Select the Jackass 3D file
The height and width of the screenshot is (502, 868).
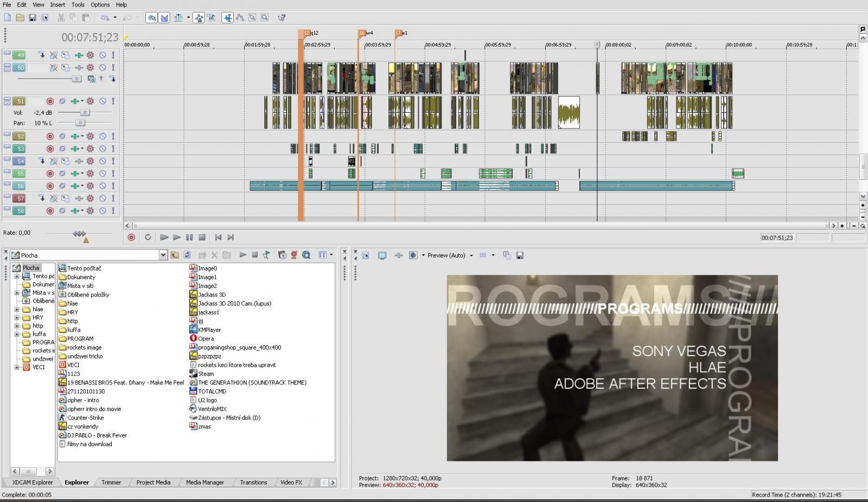coord(208,295)
